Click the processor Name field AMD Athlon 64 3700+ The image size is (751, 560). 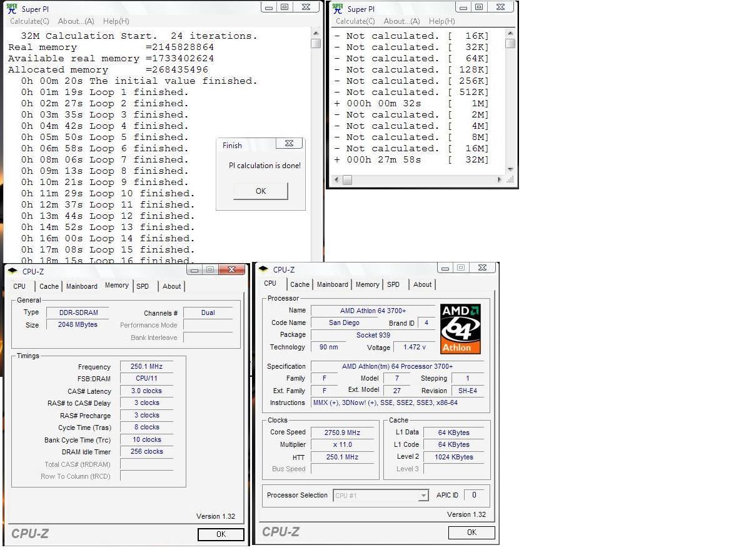(373, 311)
